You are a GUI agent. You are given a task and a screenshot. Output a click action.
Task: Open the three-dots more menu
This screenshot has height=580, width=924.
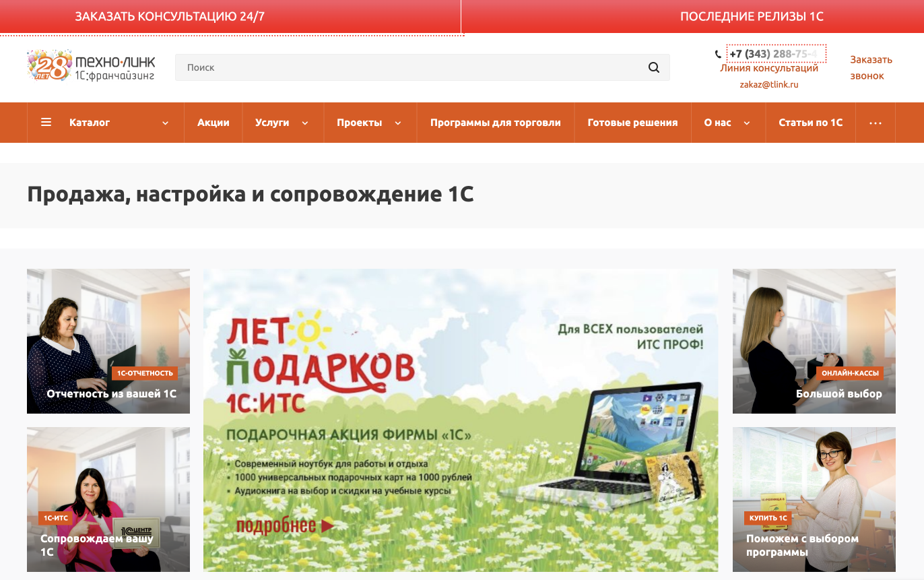coord(876,123)
